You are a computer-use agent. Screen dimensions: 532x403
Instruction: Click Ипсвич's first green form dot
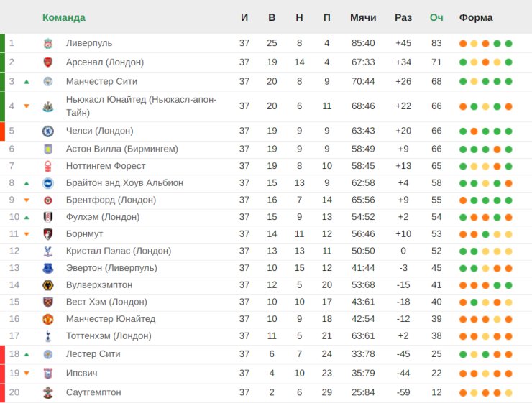(x=463, y=374)
